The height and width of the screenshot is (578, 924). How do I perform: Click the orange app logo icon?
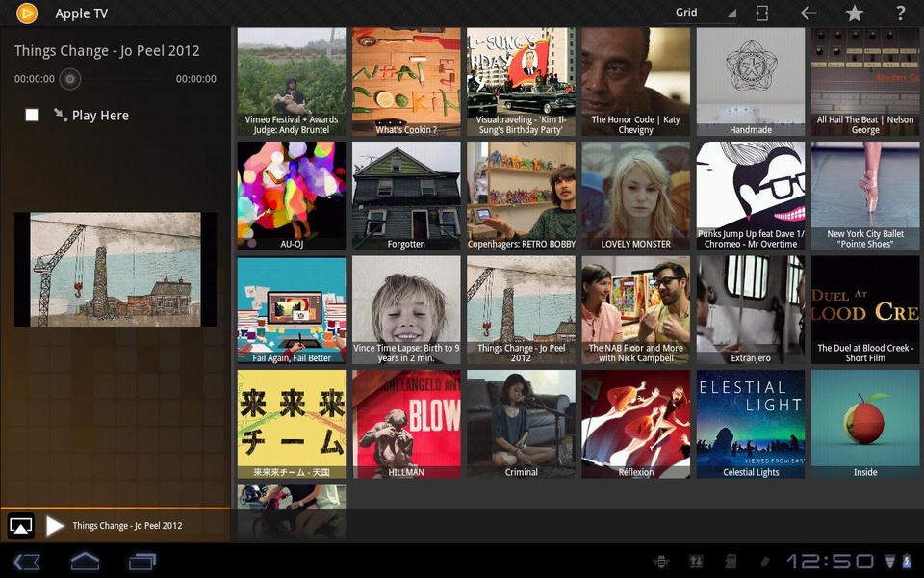pyautogui.click(x=27, y=13)
